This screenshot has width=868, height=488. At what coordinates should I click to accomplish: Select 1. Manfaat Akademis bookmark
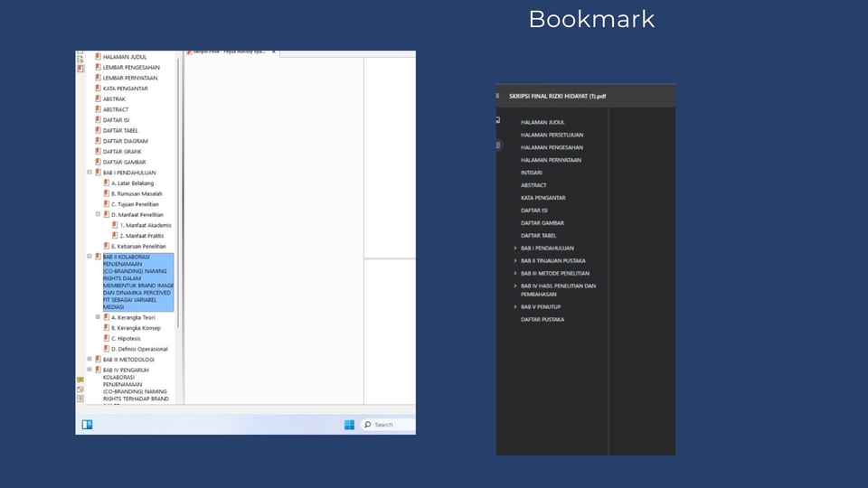tap(146, 225)
